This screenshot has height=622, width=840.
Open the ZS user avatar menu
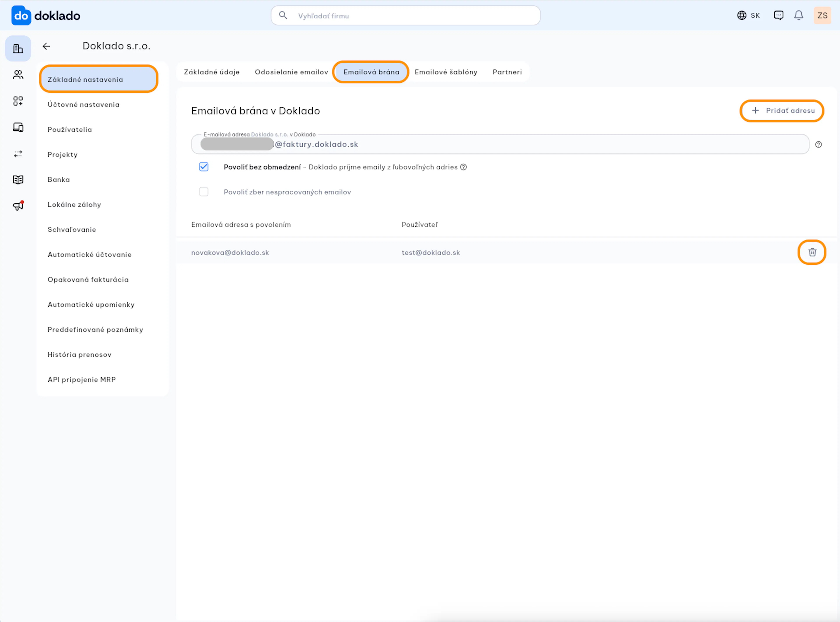[822, 16]
